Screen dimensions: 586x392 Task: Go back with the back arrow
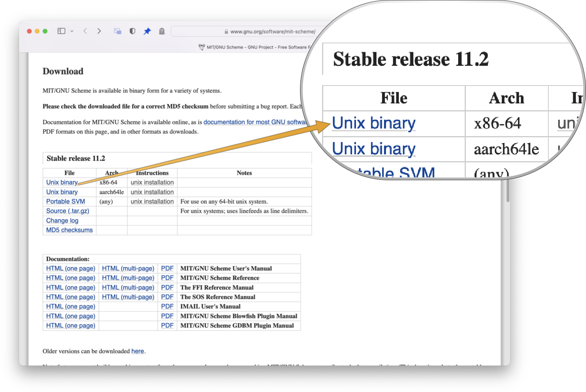click(85, 31)
